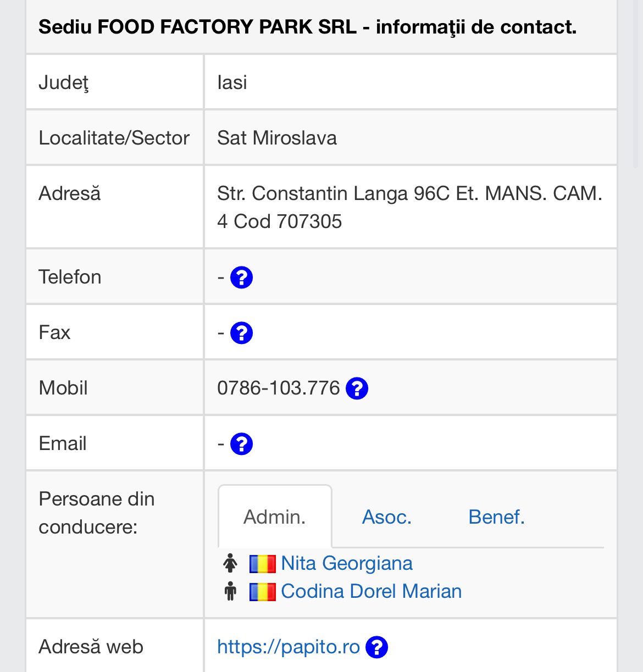Click the male person icon before Codina Dorel
This screenshot has width=643, height=672.
[x=230, y=591]
